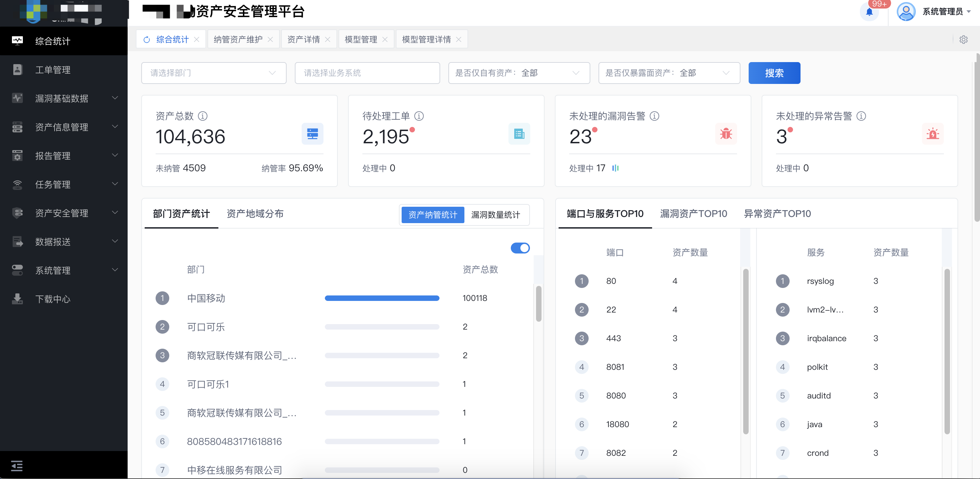
Task: Click 可口可乐 progress bar
Action: 382,327
